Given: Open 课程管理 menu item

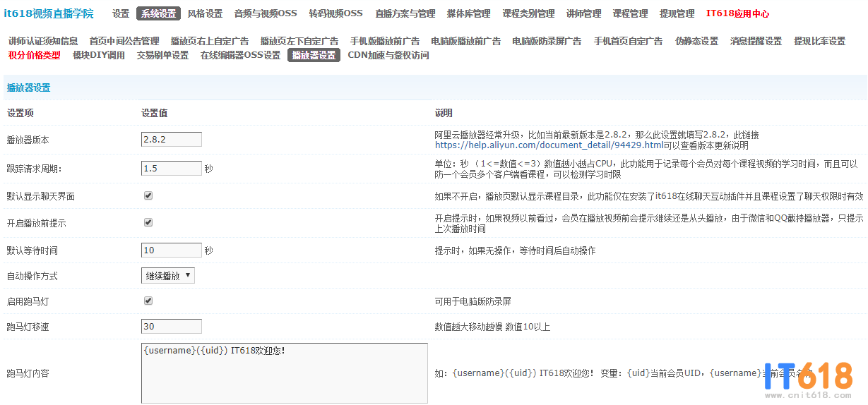Looking at the screenshot, I should (x=631, y=13).
